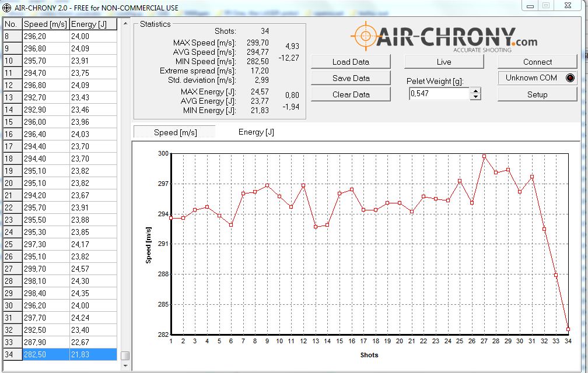The height and width of the screenshot is (373, 588).
Task: Click the AVG Energy value 23,77
Action: [x=260, y=101]
